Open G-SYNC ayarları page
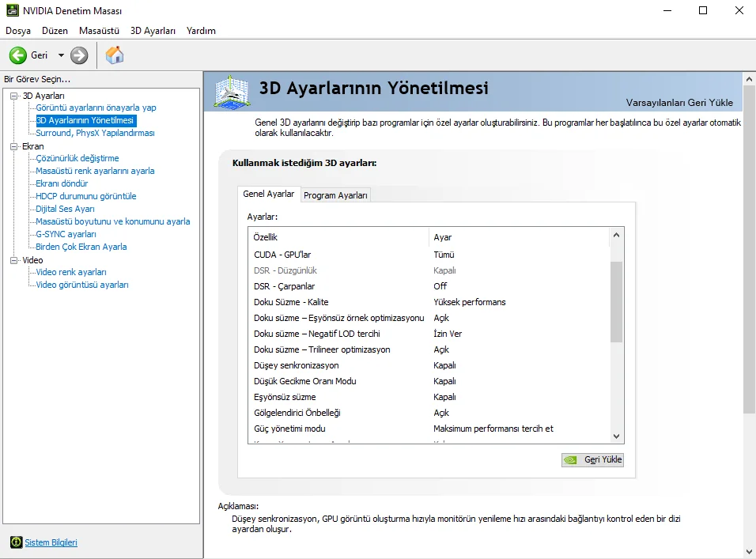The height and width of the screenshot is (559, 756). click(x=66, y=234)
